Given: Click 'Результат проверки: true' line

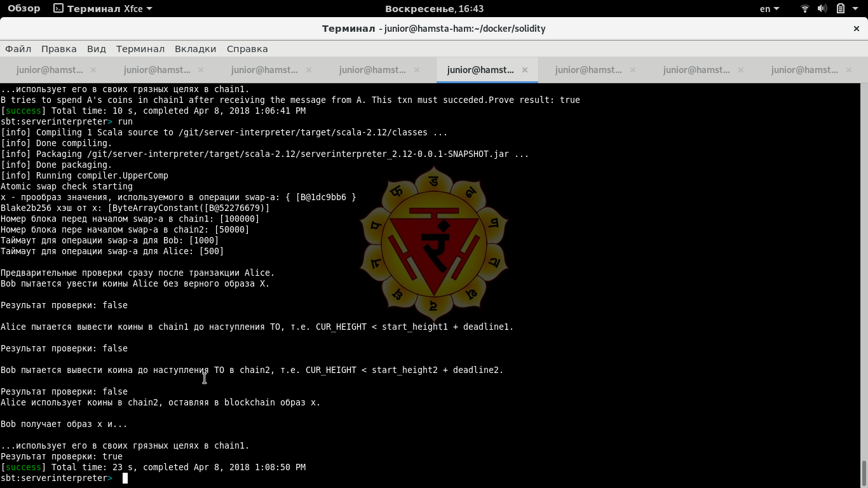Looking at the screenshot, I should tap(62, 456).
